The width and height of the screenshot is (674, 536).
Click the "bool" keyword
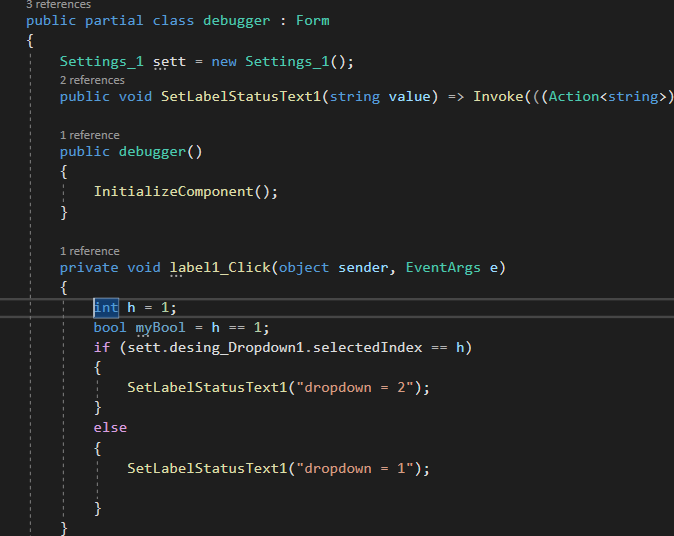[110, 328]
